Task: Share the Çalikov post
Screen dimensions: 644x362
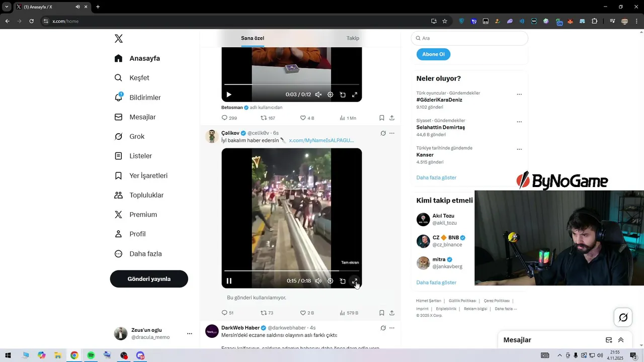Action: [x=392, y=313]
